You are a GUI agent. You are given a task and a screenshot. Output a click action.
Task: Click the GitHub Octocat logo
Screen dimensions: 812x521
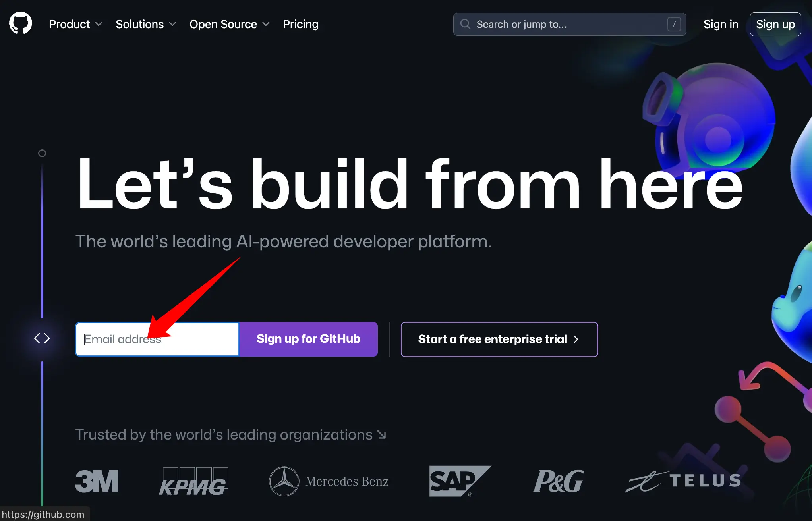21,23
